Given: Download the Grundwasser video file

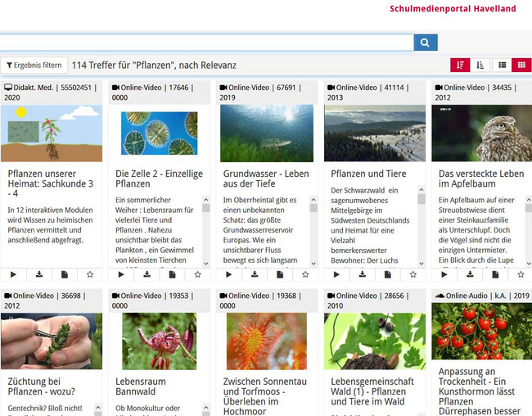Looking at the screenshot, I should point(254,275).
